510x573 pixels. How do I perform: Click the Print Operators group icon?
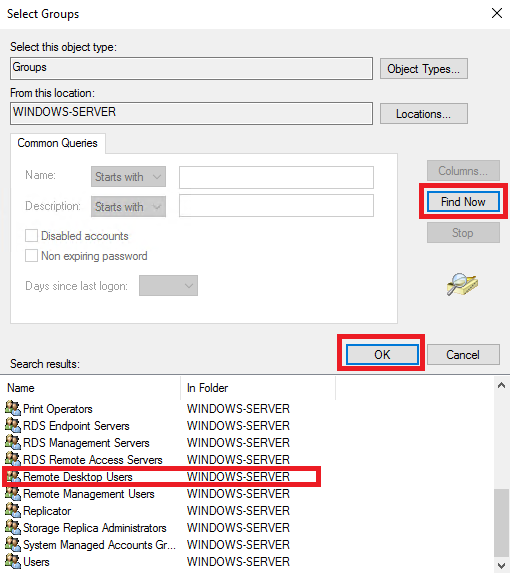tap(13, 408)
